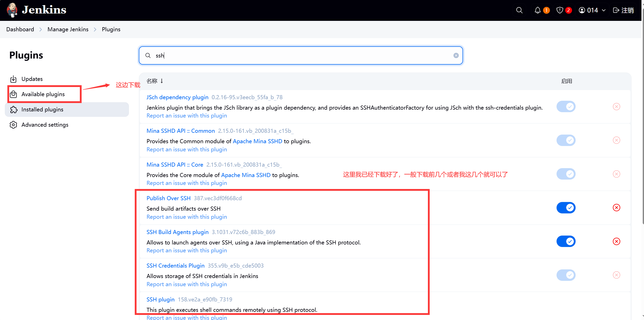Uninstall Mina SSHD API Common plugin
Image resolution: width=644 pixels, height=320 pixels.
coord(617,140)
